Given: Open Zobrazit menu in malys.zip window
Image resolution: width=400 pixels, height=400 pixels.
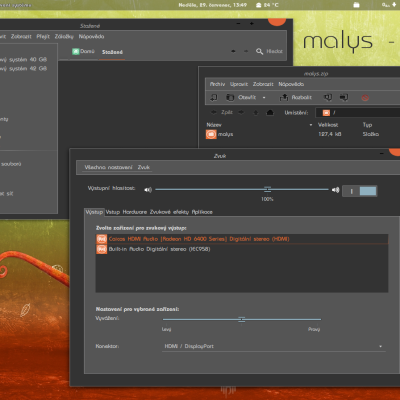Looking at the screenshot, I should point(263,84).
